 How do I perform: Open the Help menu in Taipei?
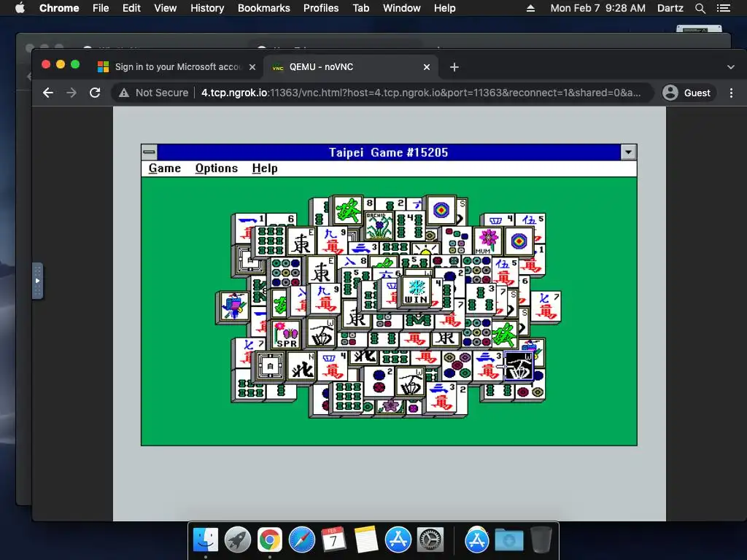coord(264,168)
